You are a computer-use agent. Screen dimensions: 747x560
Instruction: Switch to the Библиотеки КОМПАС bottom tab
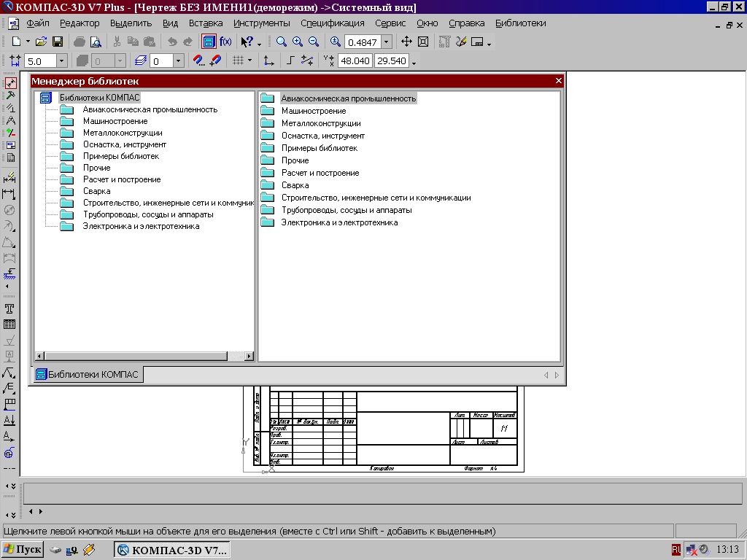tap(88, 374)
